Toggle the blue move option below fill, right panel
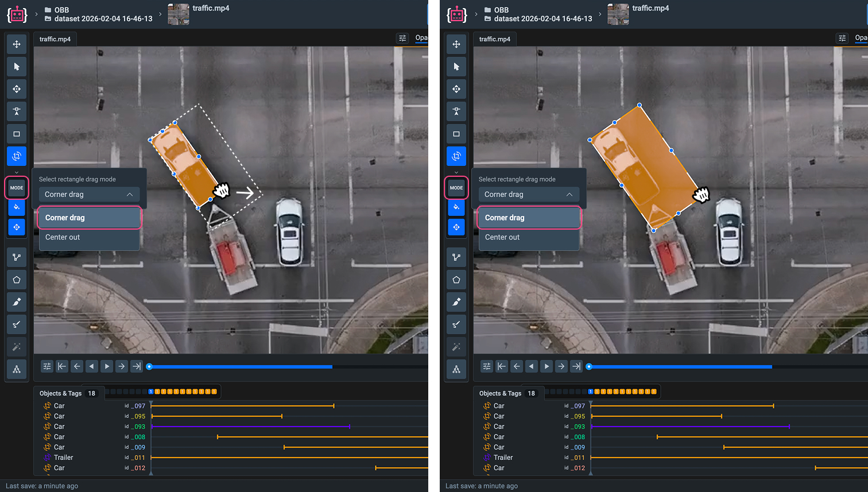Image resolution: width=868 pixels, height=492 pixels. pyautogui.click(x=456, y=227)
